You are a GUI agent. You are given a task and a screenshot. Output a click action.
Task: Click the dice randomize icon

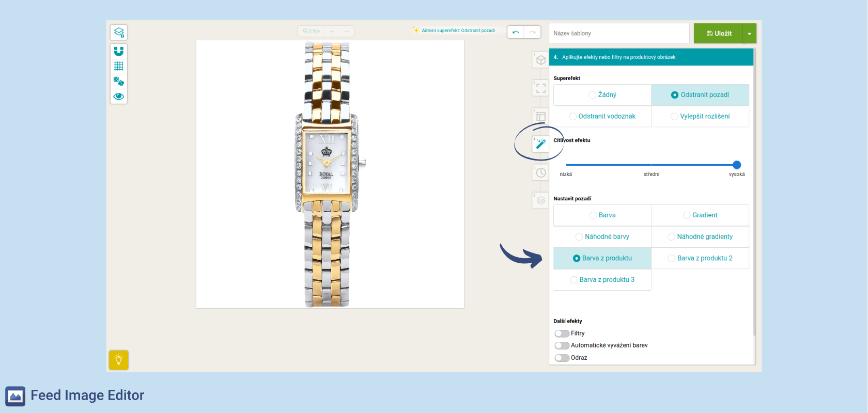[x=119, y=81]
